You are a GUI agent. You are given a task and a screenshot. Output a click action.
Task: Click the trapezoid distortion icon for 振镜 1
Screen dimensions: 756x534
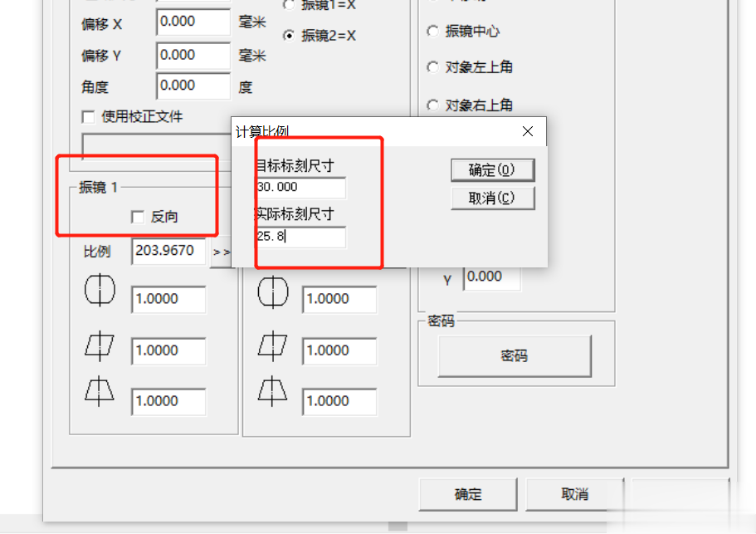click(100, 390)
